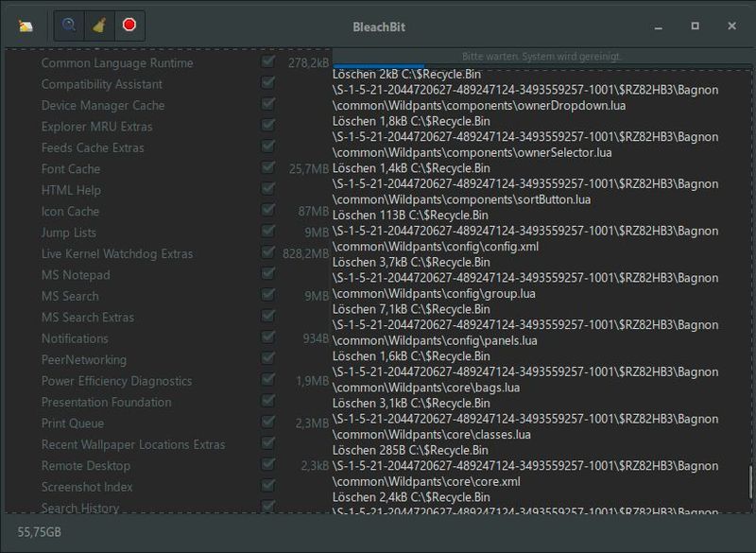Select the Common Language Runtime row label
Viewport: 756px width, 553px height.
117,63
